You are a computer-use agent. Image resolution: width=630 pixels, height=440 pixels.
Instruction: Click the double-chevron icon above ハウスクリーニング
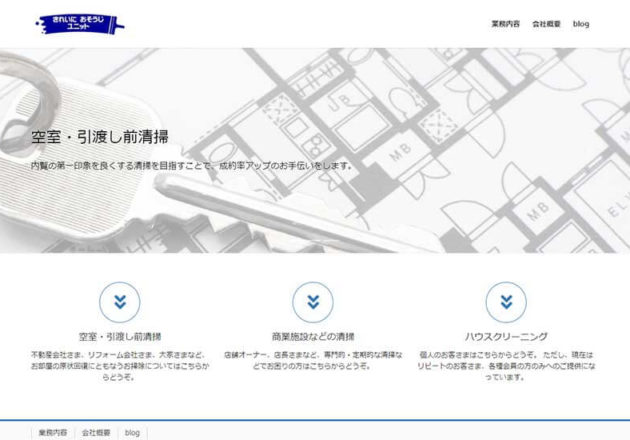[506, 302]
